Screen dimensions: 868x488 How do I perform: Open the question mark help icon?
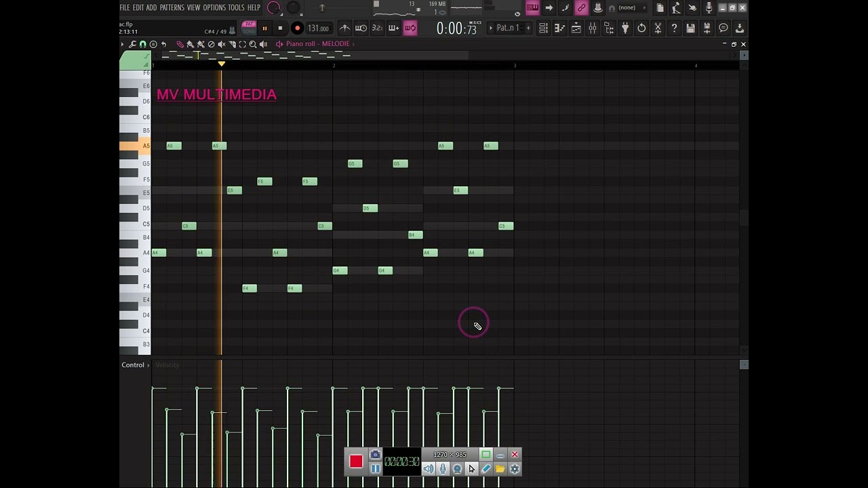point(674,28)
